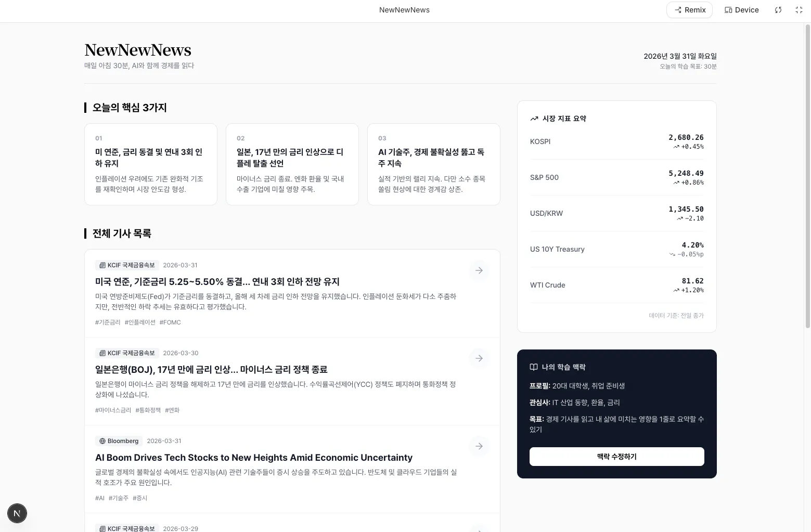The height and width of the screenshot is (532, 811).
Task: Click the sparkle icon inside the Remix button
Action: click(677, 9)
